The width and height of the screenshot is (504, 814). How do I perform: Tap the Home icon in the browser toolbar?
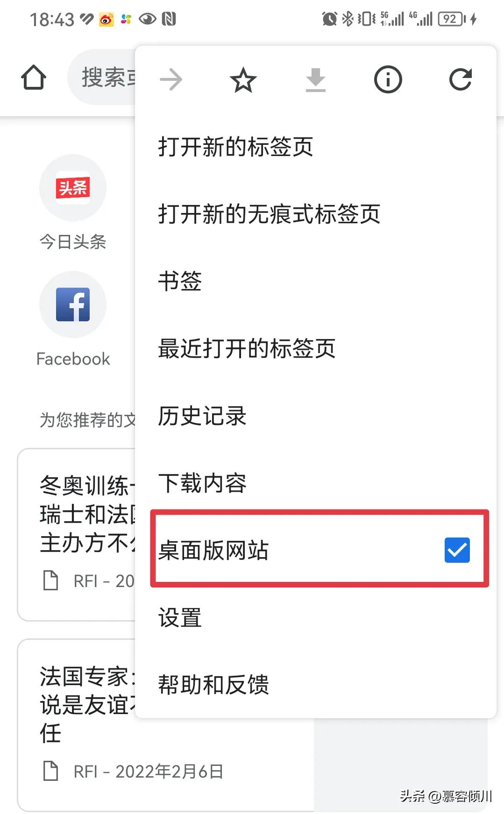(33, 77)
